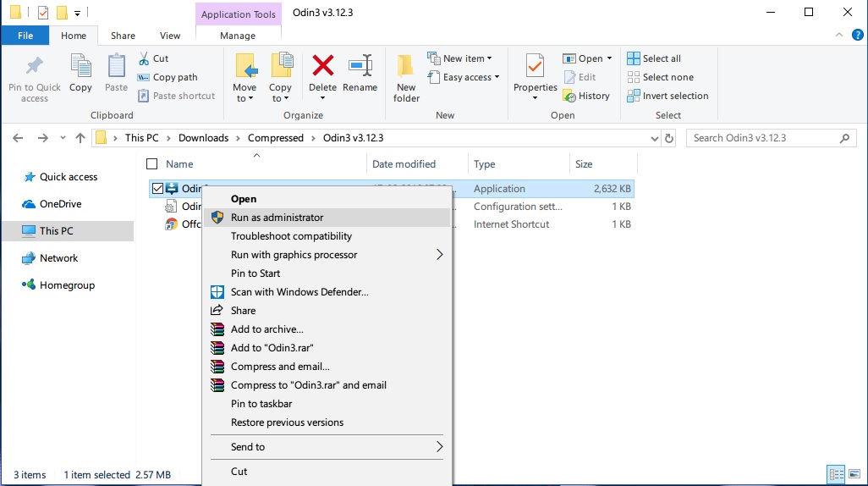Click Paste shortcut in ribbon

click(x=176, y=96)
